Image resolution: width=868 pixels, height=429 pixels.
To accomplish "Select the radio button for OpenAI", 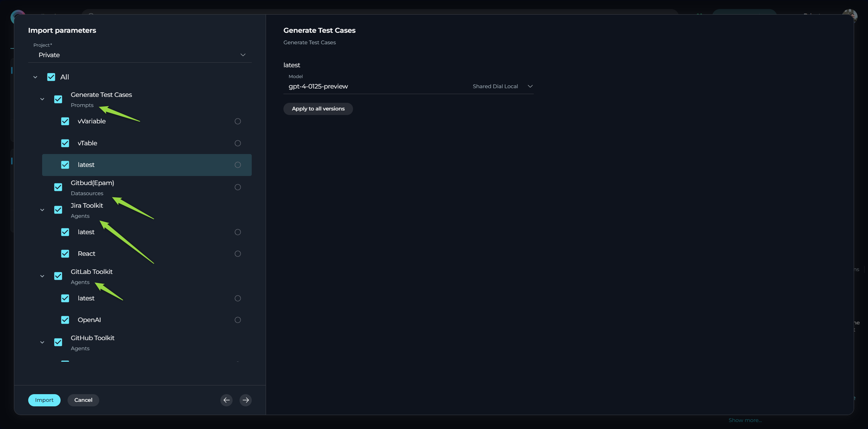I will [x=238, y=320].
